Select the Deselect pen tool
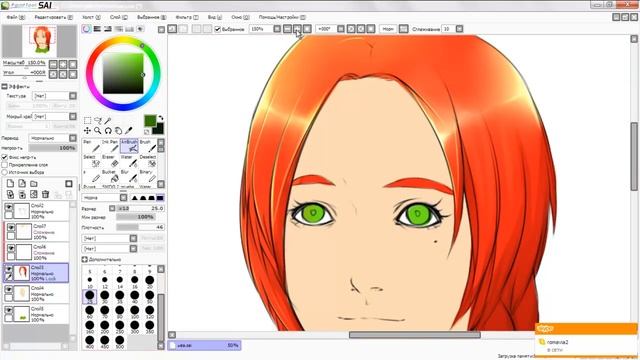 coord(147,161)
